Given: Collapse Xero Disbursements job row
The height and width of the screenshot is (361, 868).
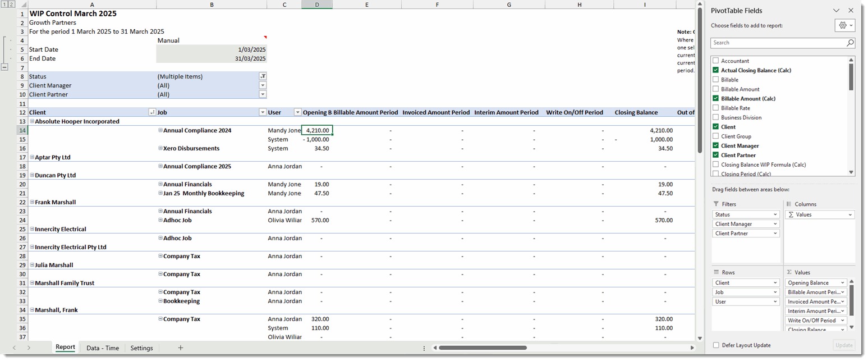Looking at the screenshot, I should pyautogui.click(x=160, y=148).
